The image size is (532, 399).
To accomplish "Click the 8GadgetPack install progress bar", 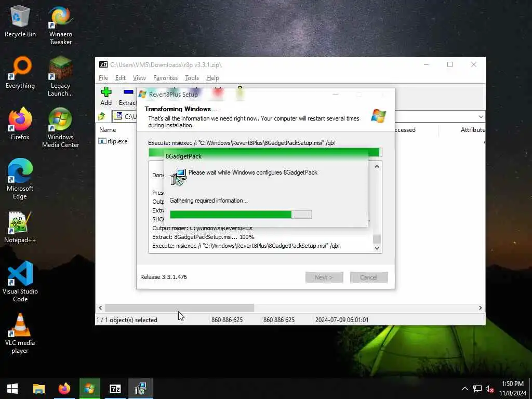I will click(x=241, y=215).
